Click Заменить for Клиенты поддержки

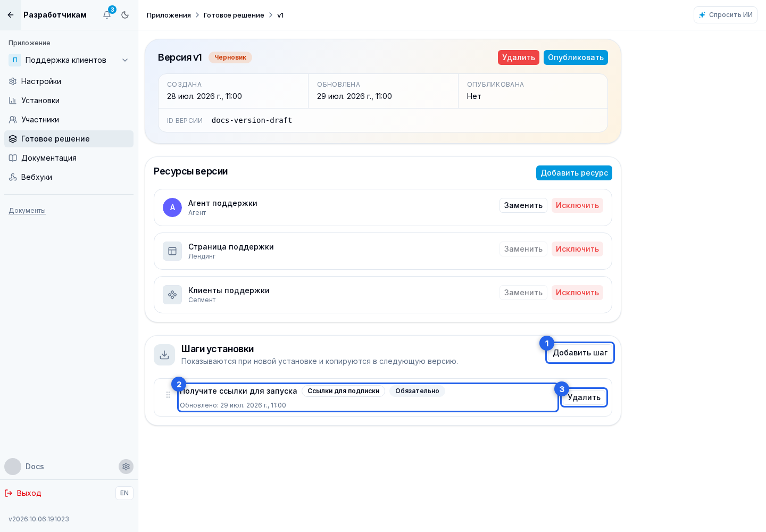tap(523, 293)
